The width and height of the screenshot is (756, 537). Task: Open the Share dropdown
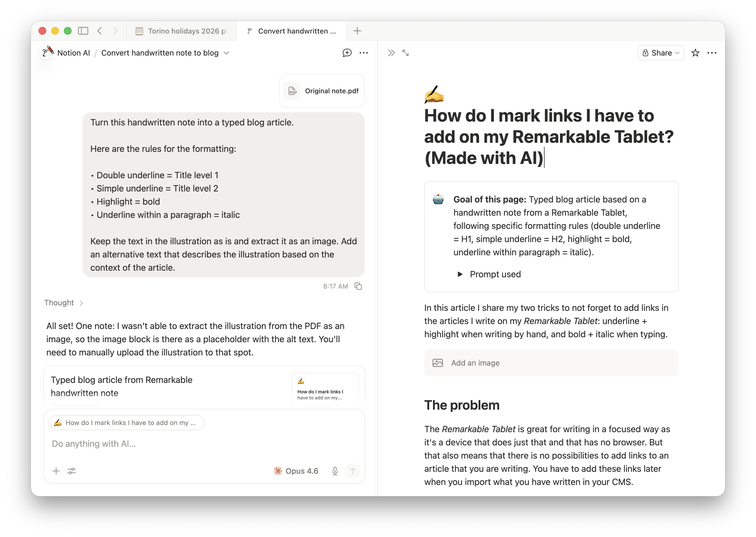[x=661, y=53]
